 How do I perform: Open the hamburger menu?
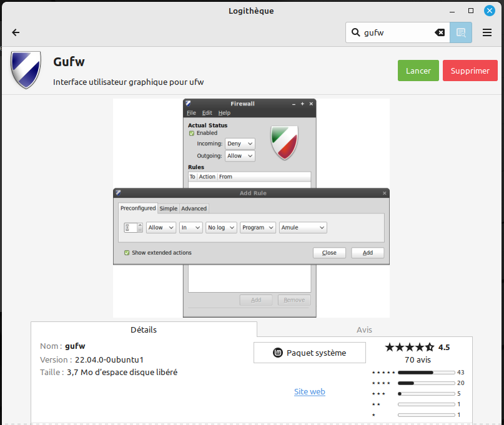click(x=487, y=32)
